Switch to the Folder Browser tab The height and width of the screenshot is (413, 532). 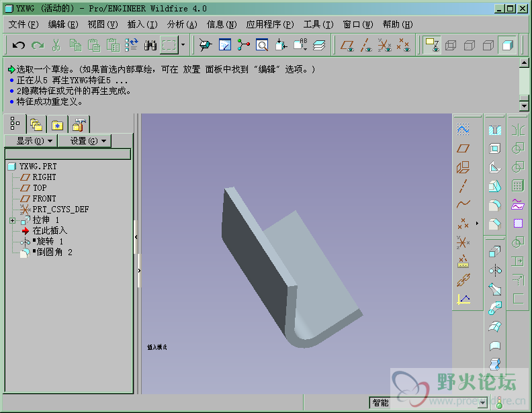[x=36, y=124]
